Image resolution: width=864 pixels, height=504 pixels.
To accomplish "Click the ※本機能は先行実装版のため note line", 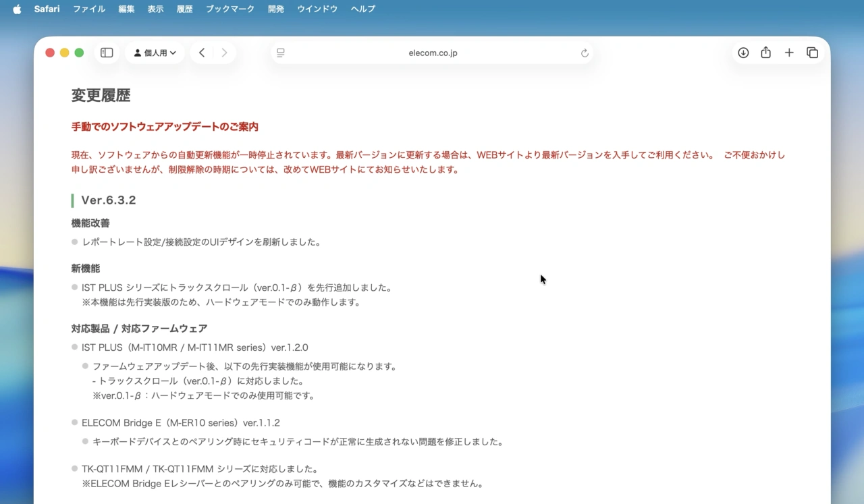I will point(221,302).
